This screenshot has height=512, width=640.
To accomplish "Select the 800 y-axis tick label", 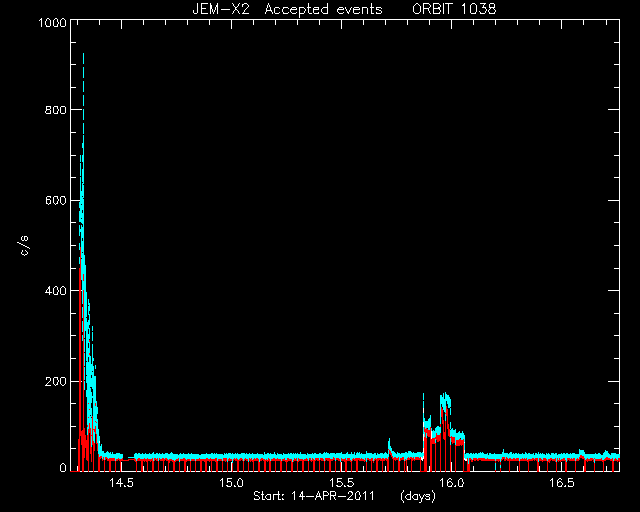I will (x=55, y=110).
